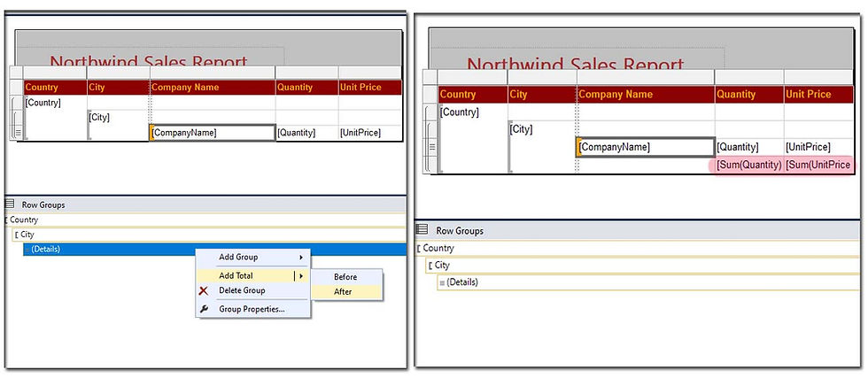
Task: Select the City row group in right panel
Action: pos(643,265)
